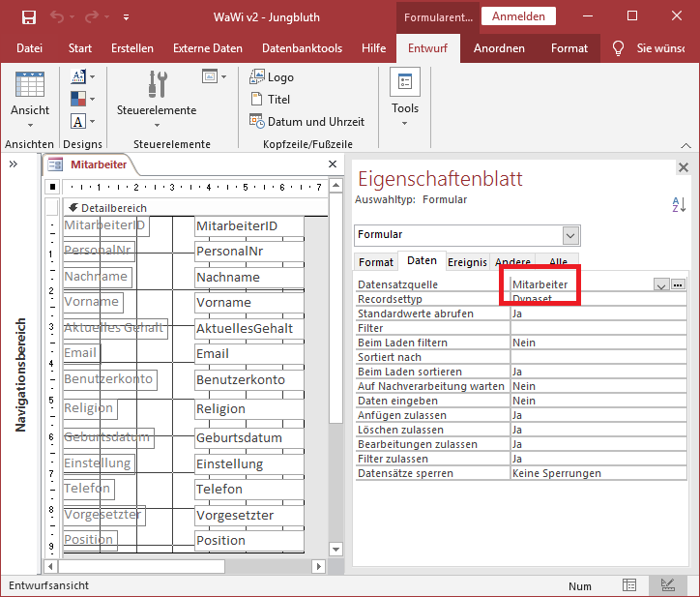Viewport: 700px width, 597px height.
Task: Open builder button for Datensatzquelle
Action: (678, 284)
